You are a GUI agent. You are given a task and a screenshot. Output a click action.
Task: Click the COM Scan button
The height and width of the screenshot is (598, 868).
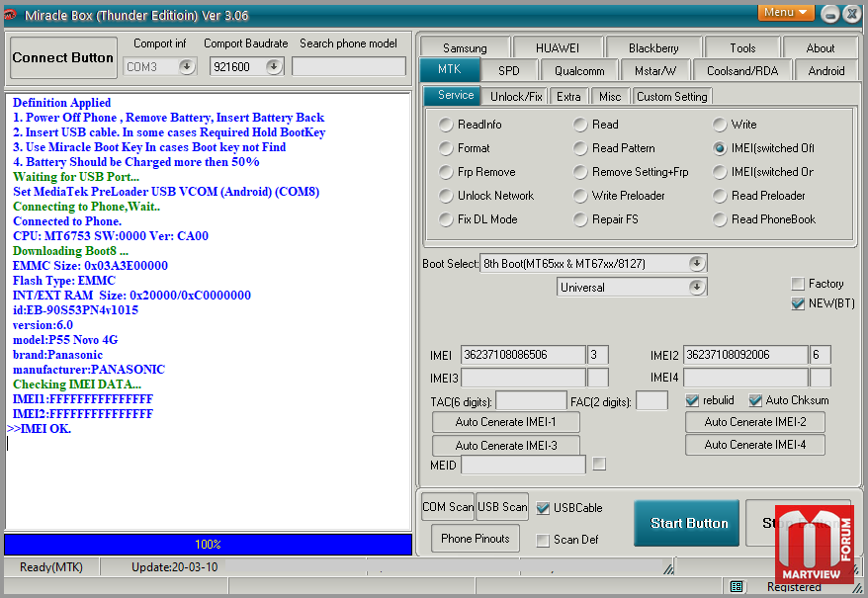[x=448, y=507]
